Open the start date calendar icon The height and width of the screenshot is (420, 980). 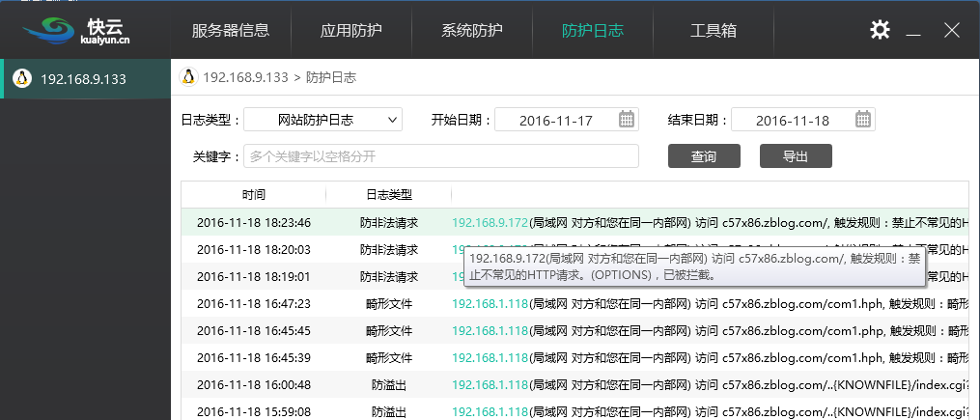pos(628,120)
